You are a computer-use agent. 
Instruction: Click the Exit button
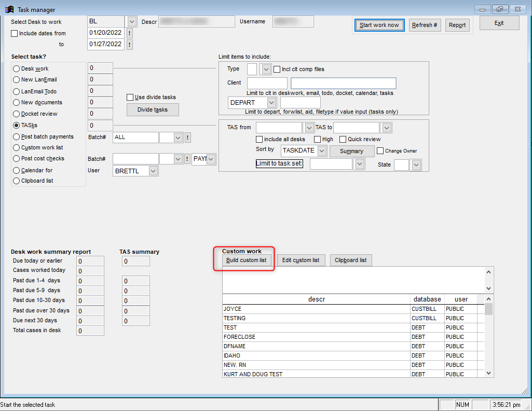click(x=499, y=23)
